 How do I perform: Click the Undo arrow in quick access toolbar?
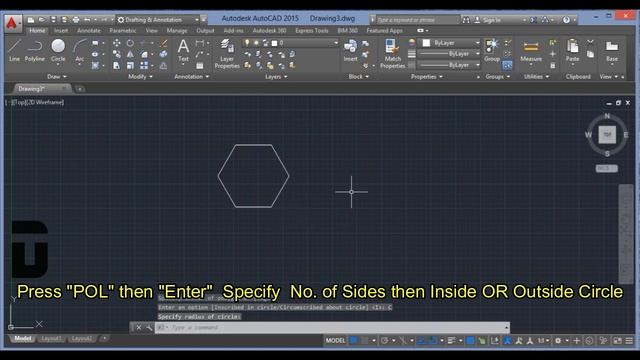click(x=87, y=20)
